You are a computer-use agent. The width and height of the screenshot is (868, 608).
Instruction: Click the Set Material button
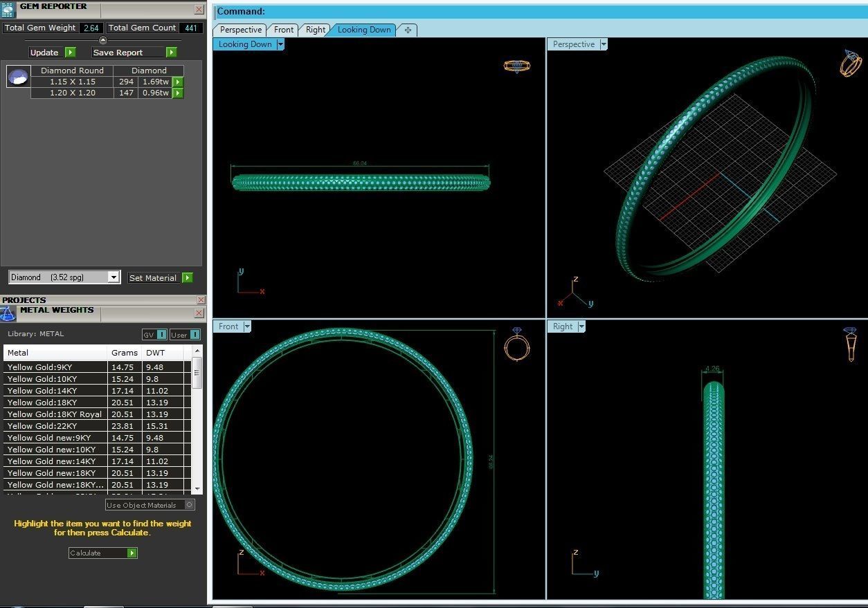pyautogui.click(x=153, y=278)
